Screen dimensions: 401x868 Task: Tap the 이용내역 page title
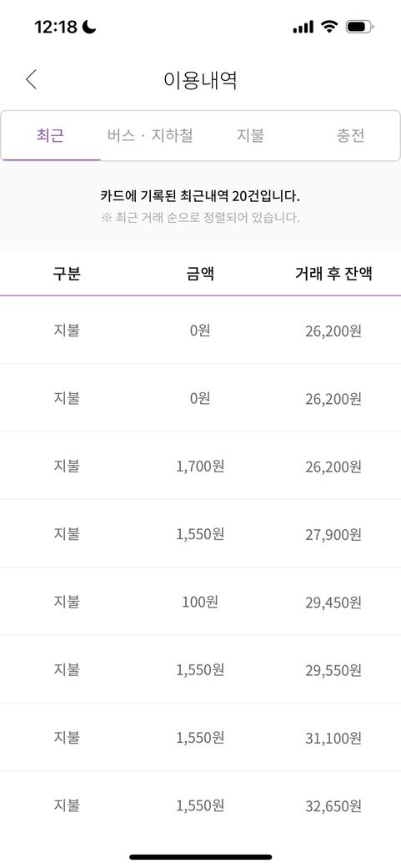pyautogui.click(x=201, y=80)
